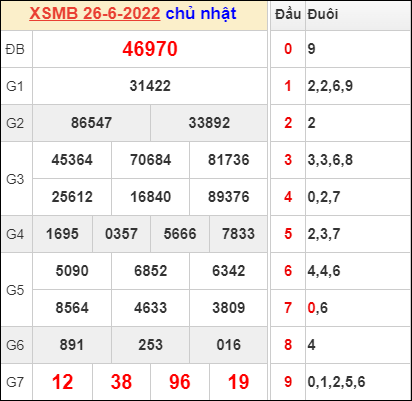
Task: Select G6 number 016
Action: 229,345
